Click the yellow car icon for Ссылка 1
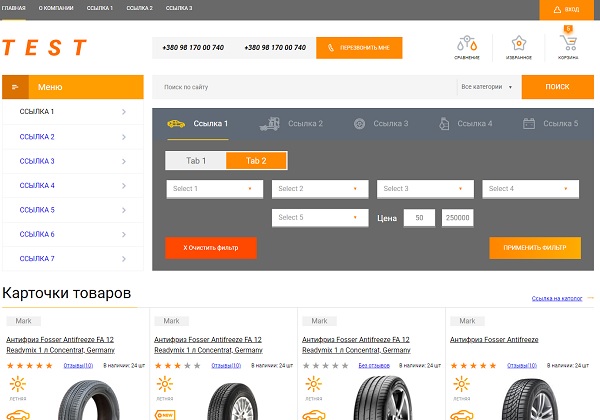 [176, 124]
